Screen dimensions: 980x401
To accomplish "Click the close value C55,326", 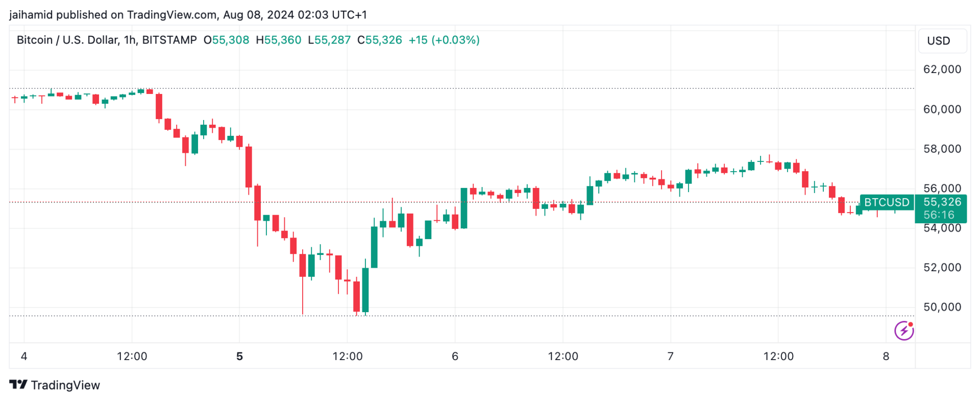I will [380, 40].
